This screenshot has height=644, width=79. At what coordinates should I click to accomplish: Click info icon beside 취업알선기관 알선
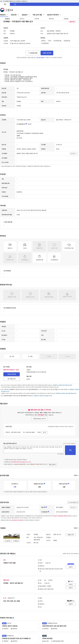[44, 483]
